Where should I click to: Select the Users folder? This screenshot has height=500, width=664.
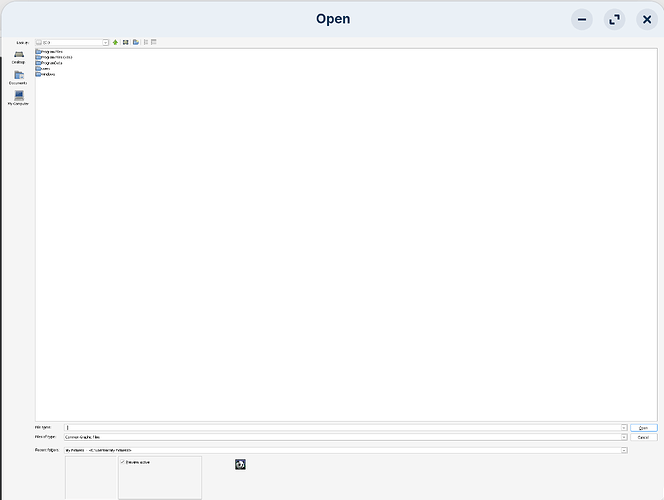(43, 69)
